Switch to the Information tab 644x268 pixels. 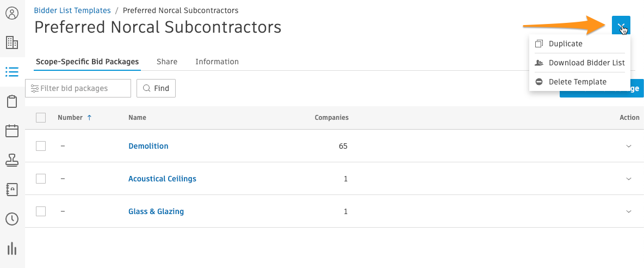217,62
